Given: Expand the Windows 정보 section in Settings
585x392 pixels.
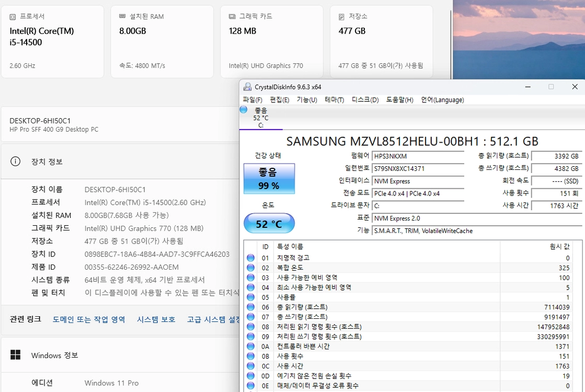Looking at the screenshot, I should [120, 355].
